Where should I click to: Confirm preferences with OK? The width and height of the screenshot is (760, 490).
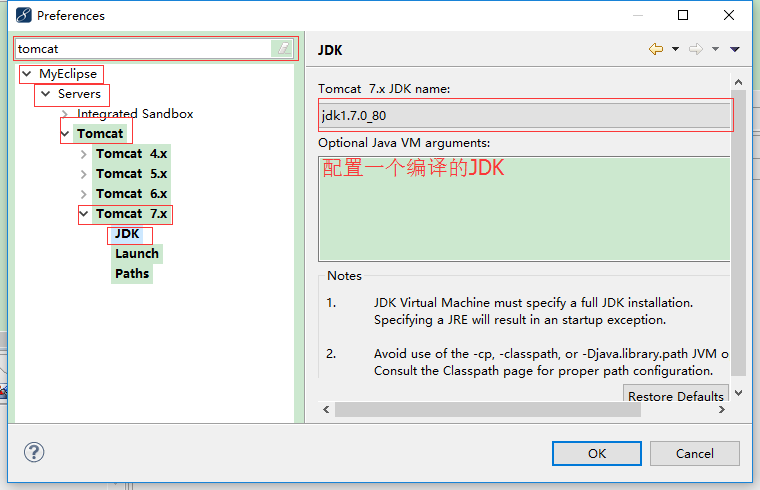pos(597,454)
